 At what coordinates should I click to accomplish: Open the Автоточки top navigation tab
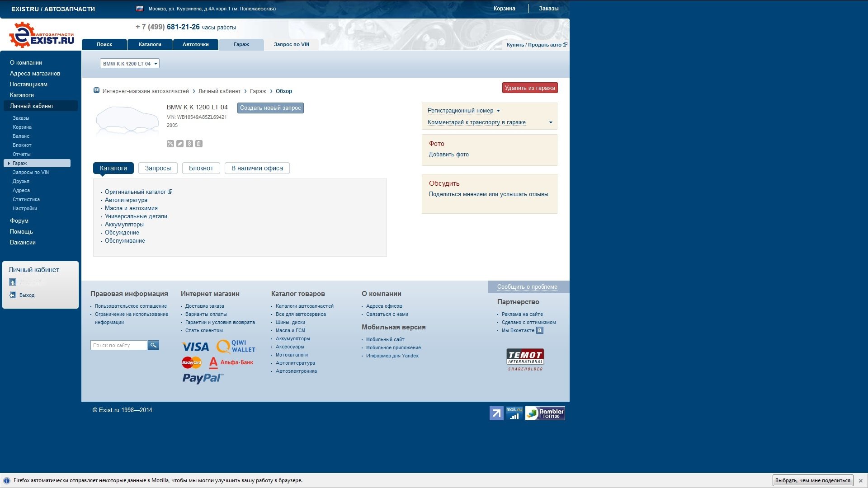[195, 44]
